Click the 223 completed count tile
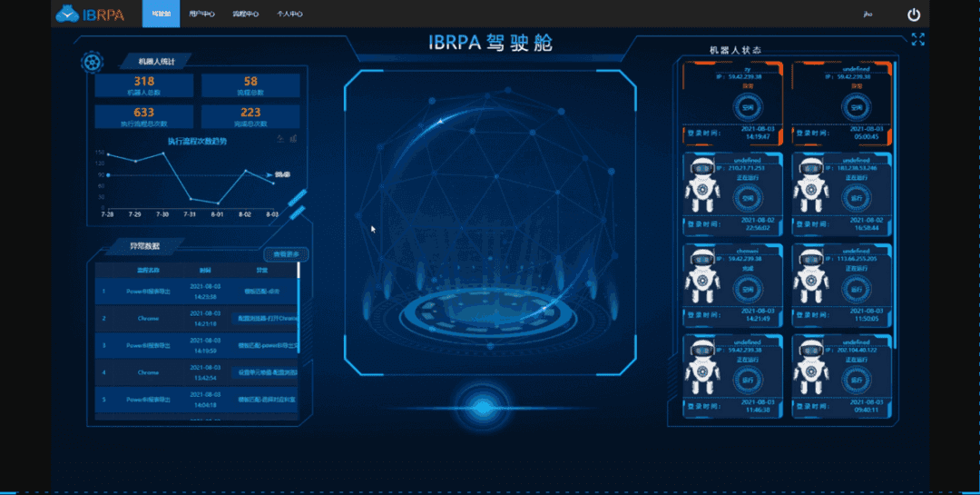The image size is (980, 495). [x=250, y=116]
